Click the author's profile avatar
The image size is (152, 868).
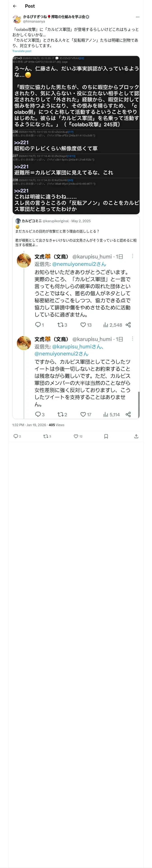pos(17,19)
